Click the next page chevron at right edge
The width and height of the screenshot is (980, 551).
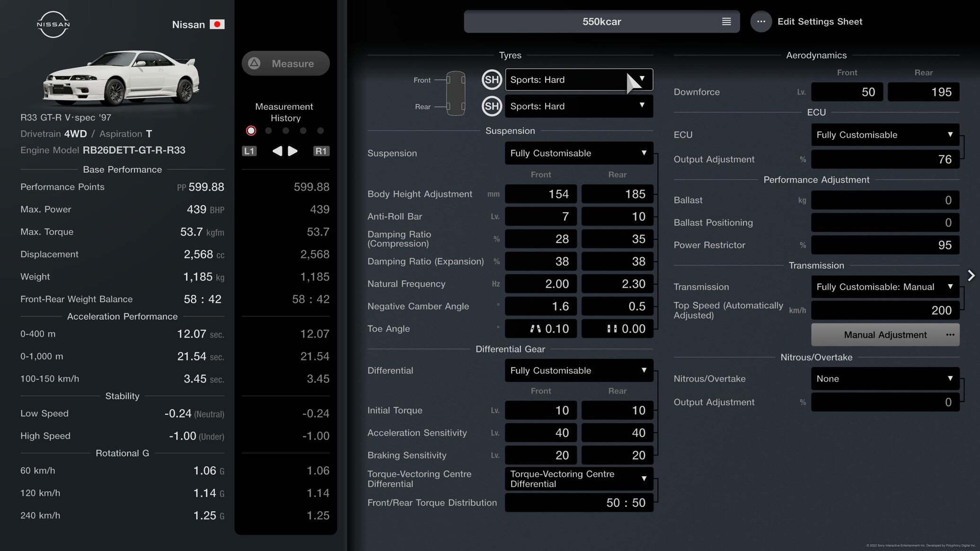tap(971, 275)
